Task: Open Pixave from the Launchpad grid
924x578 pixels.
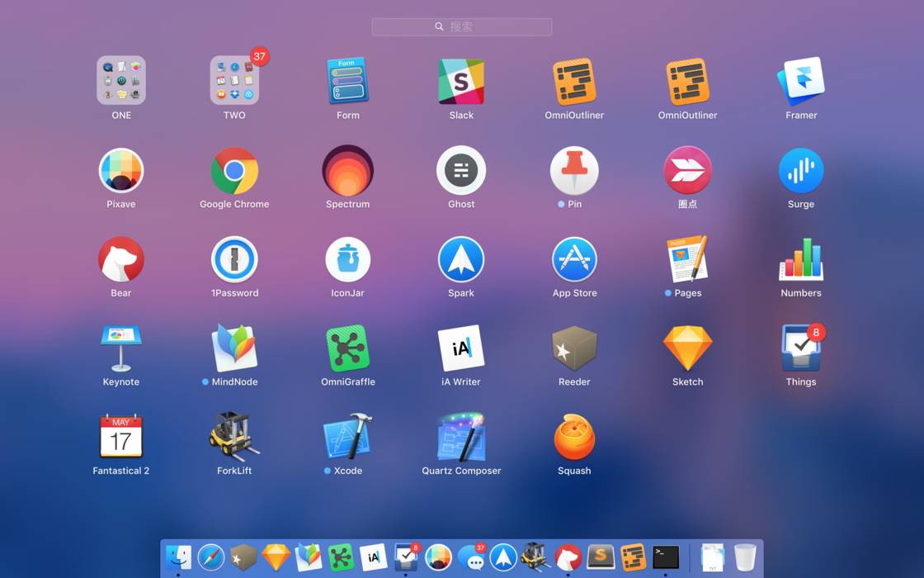Action: click(120, 170)
